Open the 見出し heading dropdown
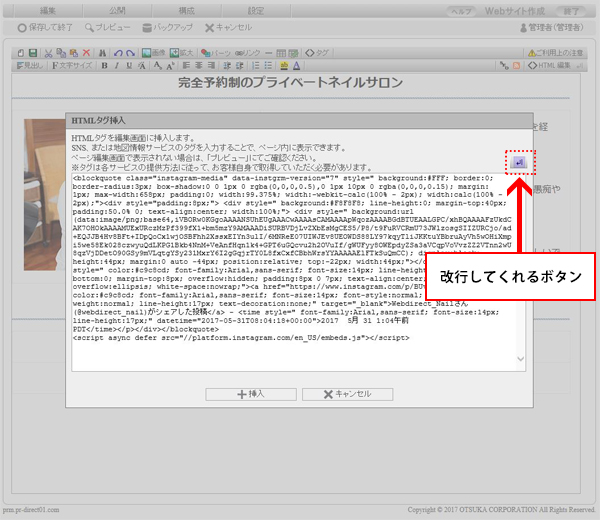 pos(30,65)
